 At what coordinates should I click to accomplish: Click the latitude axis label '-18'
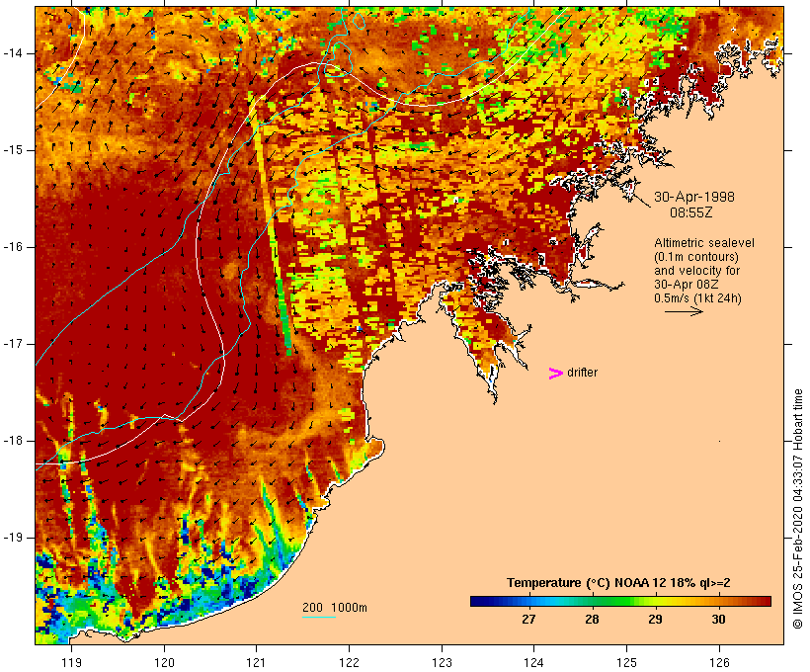13,441
